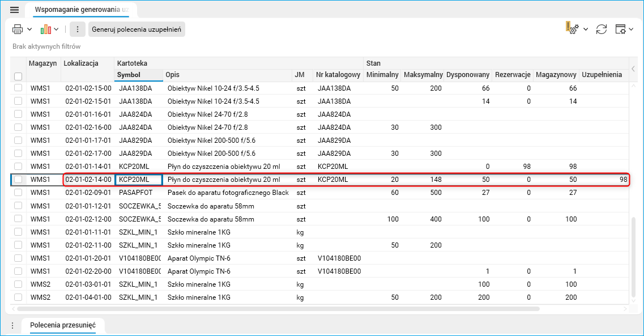This screenshot has width=644, height=336.
Task: Tick the checkbox for location 02-01-04-01-00
Action: click(x=18, y=297)
